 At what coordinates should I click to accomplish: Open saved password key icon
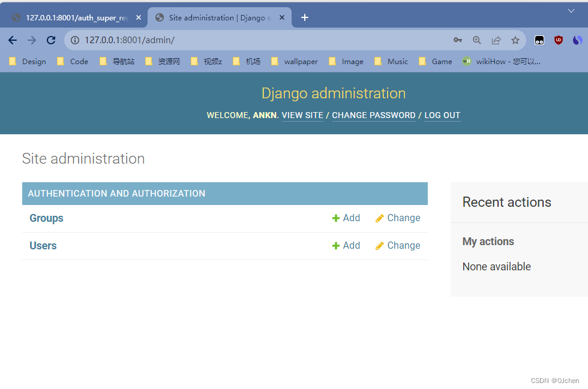[457, 40]
